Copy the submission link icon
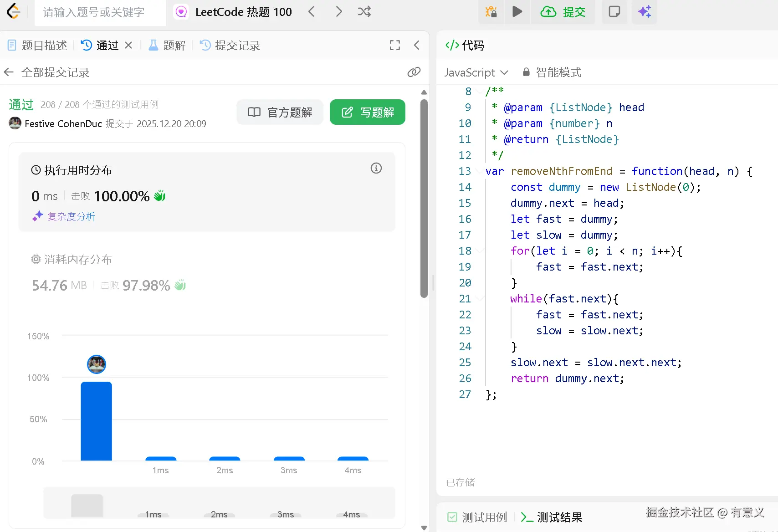This screenshot has height=532, width=778. point(414,72)
